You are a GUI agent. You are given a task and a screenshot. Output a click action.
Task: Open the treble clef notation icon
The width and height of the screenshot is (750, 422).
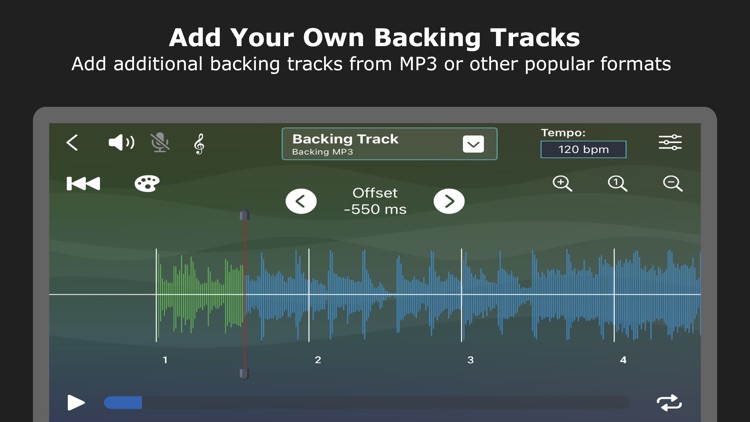(x=199, y=144)
